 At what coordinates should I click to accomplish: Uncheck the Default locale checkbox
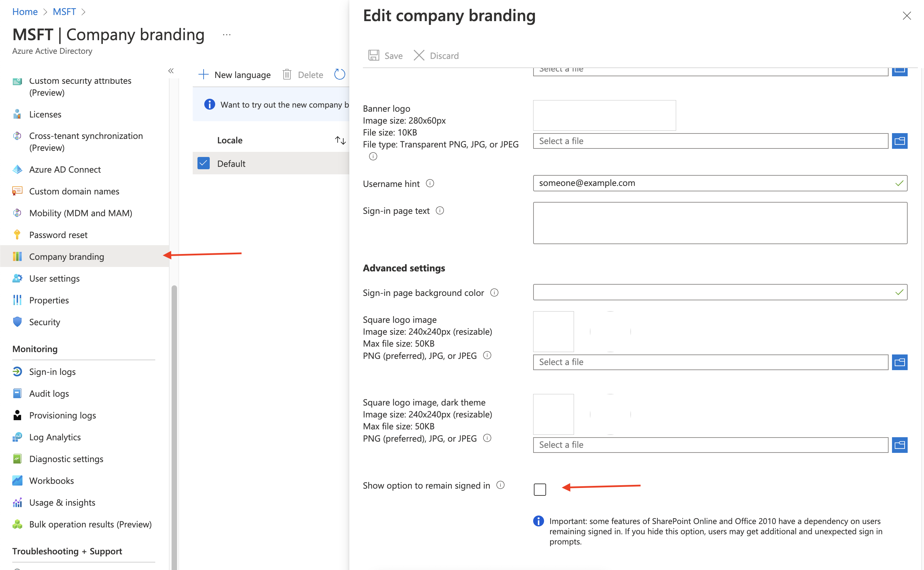click(204, 163)
